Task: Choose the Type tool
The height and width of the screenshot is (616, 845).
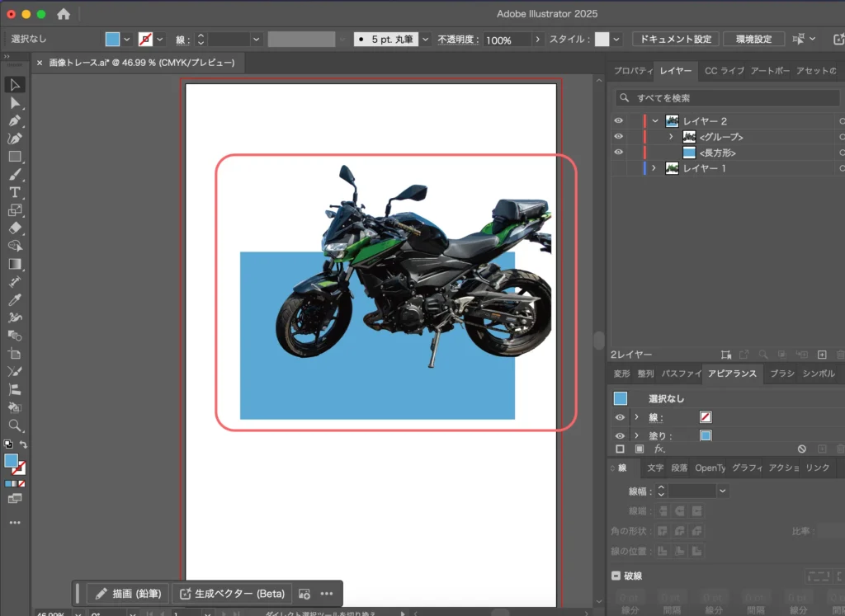Action: pos(15,192)
